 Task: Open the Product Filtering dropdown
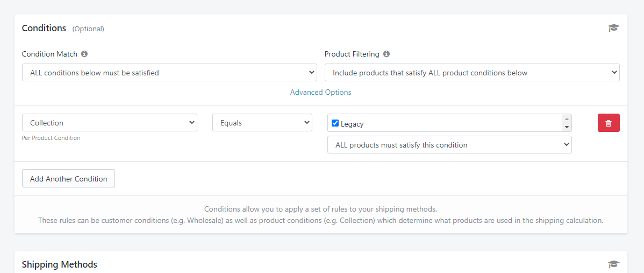tap(472, 72)
